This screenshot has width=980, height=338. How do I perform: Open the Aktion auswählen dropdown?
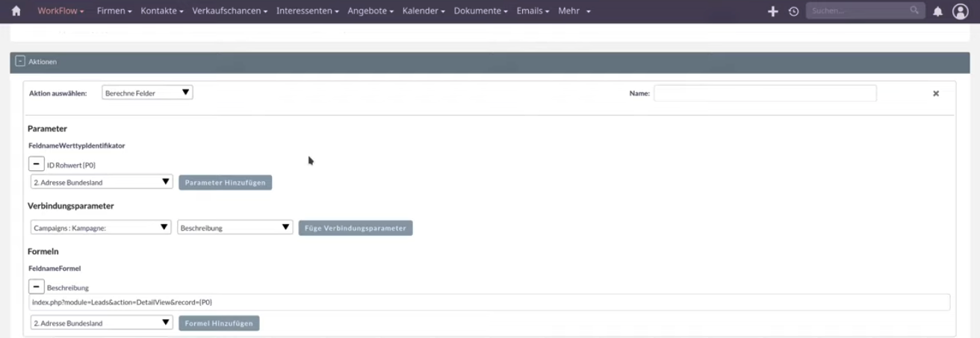tap(147, 93)
